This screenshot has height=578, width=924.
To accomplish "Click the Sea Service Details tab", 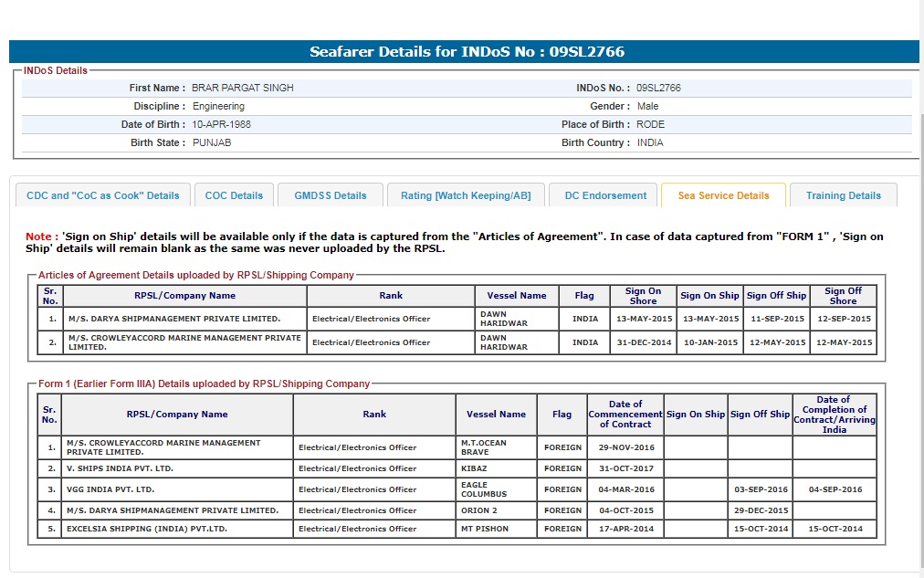I will tap(723, 195).
